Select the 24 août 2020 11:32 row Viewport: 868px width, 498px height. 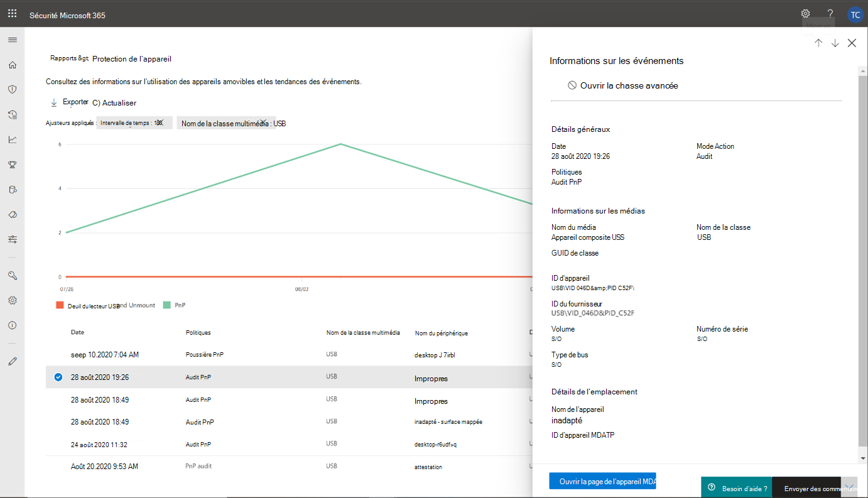point(289,444)
